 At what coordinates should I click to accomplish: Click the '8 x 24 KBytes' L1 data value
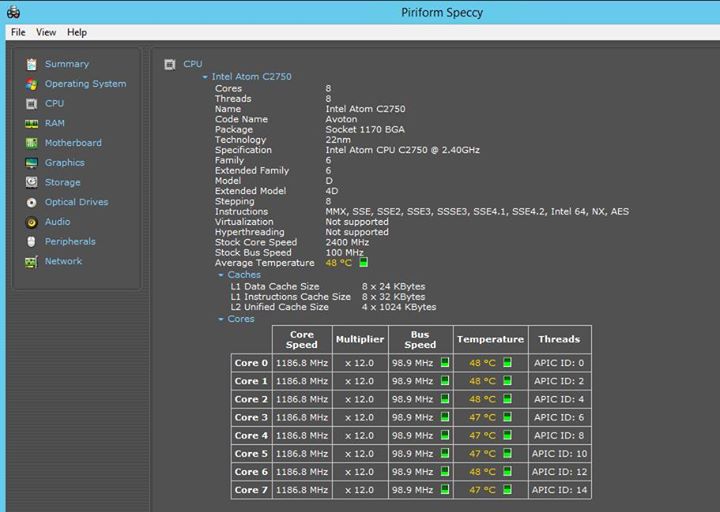pyautogui.click(x=393, y=287)
